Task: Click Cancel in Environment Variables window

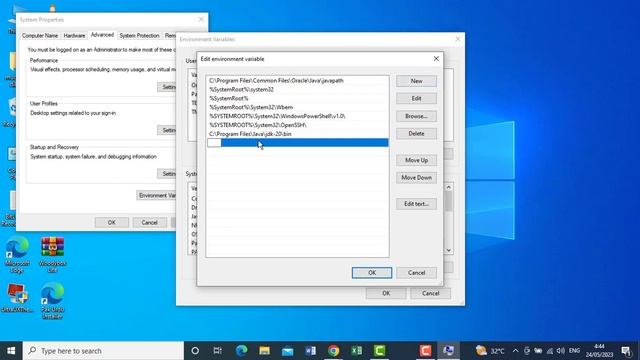Action: click(431, 293)
